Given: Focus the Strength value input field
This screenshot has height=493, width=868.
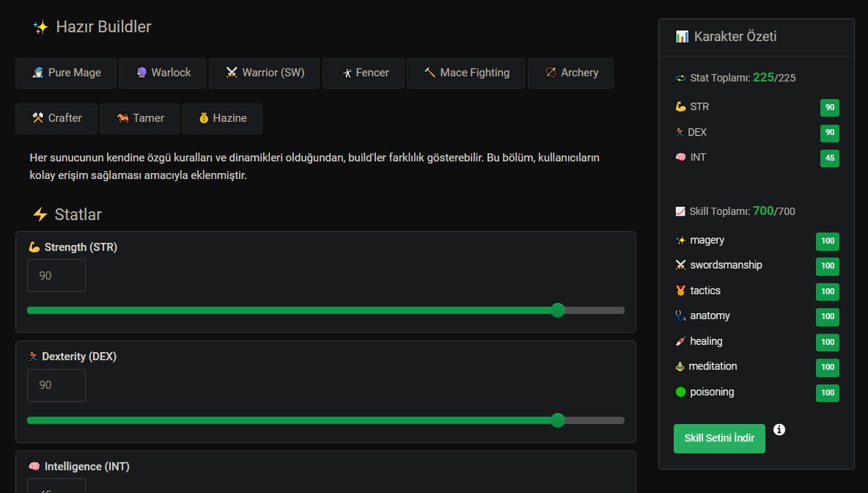Looking at the screenshot, I should click(56, 275).
